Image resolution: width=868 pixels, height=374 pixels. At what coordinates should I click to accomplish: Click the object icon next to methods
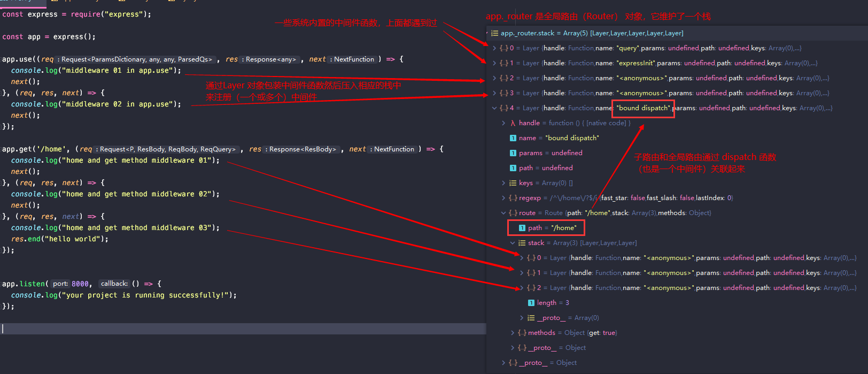[522, 333]
